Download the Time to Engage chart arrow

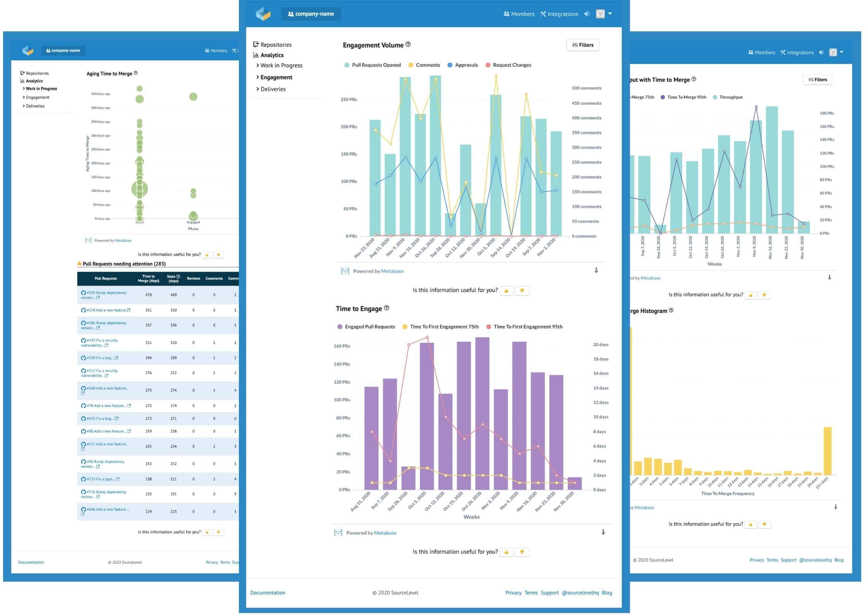(603, 532)
